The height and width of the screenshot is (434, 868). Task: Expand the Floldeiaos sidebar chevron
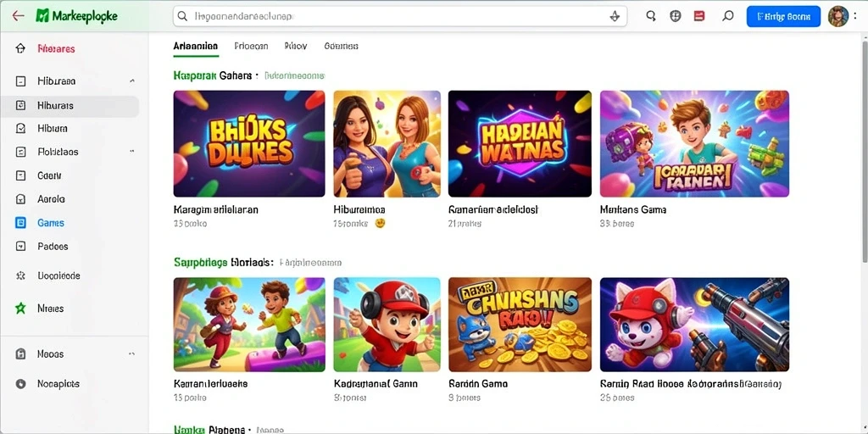tap(131, 151)
